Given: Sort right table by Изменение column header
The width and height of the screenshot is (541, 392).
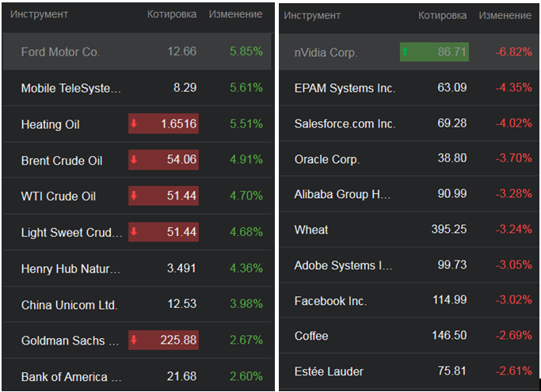Looking at the screenshot, I should (505, 15).
